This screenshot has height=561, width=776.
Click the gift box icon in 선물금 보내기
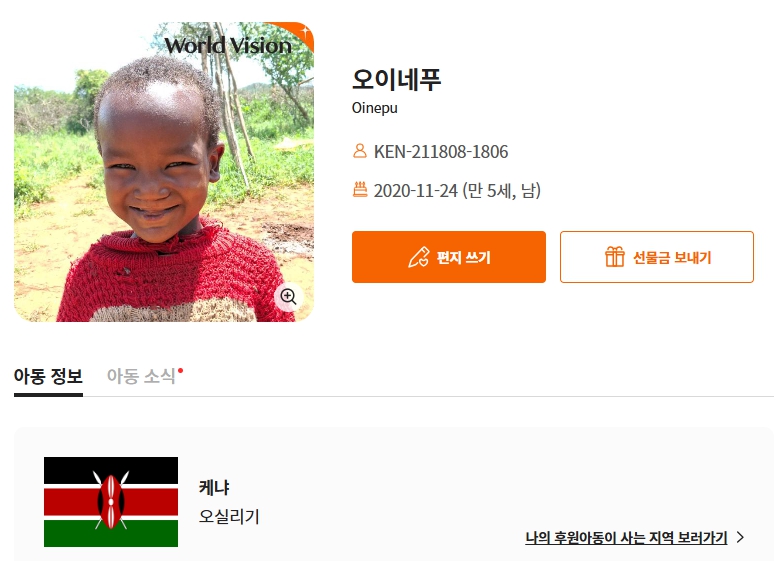[x=615, y=257]
